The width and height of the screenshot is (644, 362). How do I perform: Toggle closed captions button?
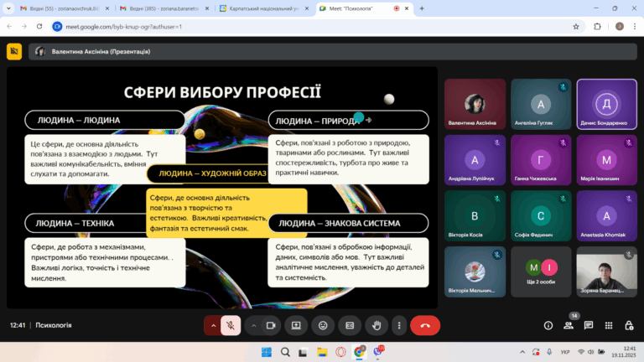pyautogui.click(x=350, y=325)
